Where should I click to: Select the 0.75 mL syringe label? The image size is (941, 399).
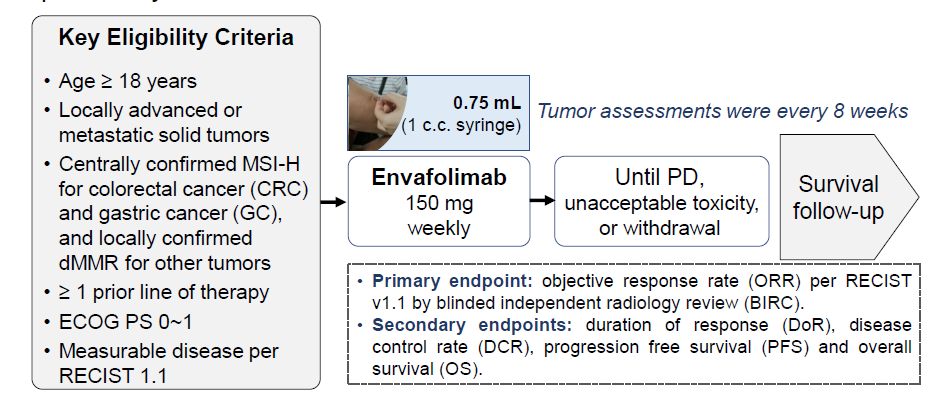(x=487, y=103)
